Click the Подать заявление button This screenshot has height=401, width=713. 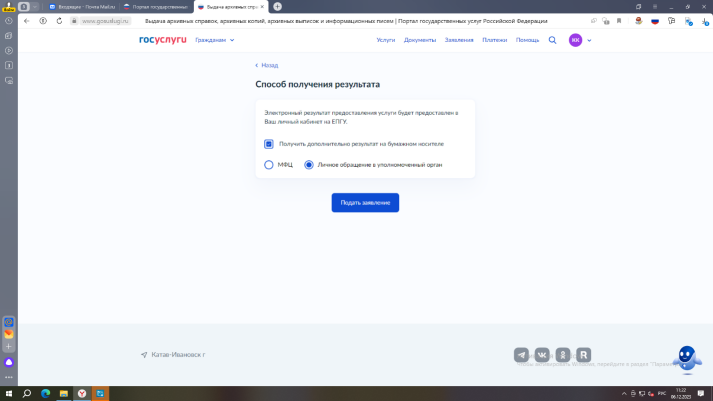click(x=365, y=202)
